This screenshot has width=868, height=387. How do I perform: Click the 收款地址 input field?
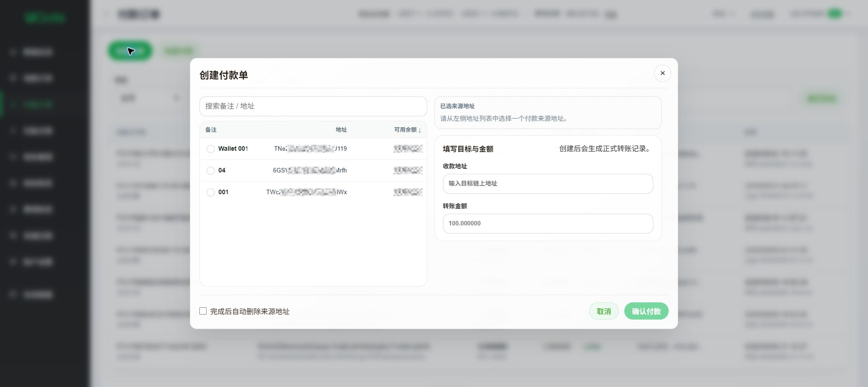click(x=548, y=184)
